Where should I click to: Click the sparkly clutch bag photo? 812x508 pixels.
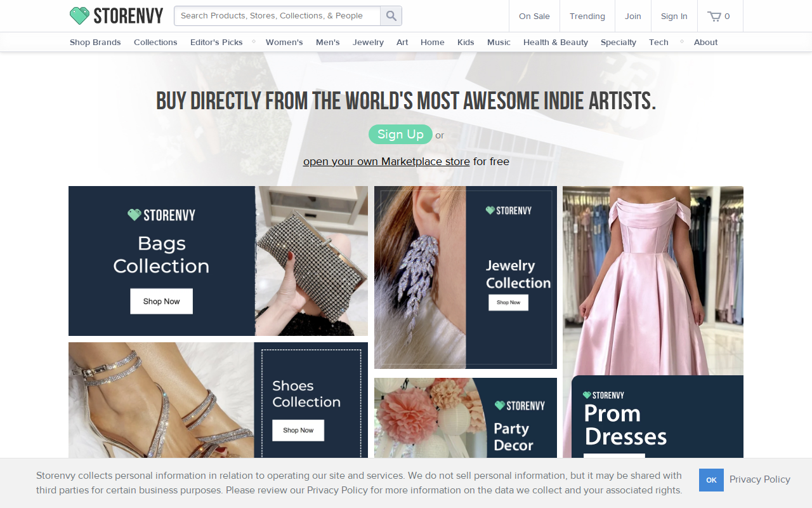tap(311, 261)
